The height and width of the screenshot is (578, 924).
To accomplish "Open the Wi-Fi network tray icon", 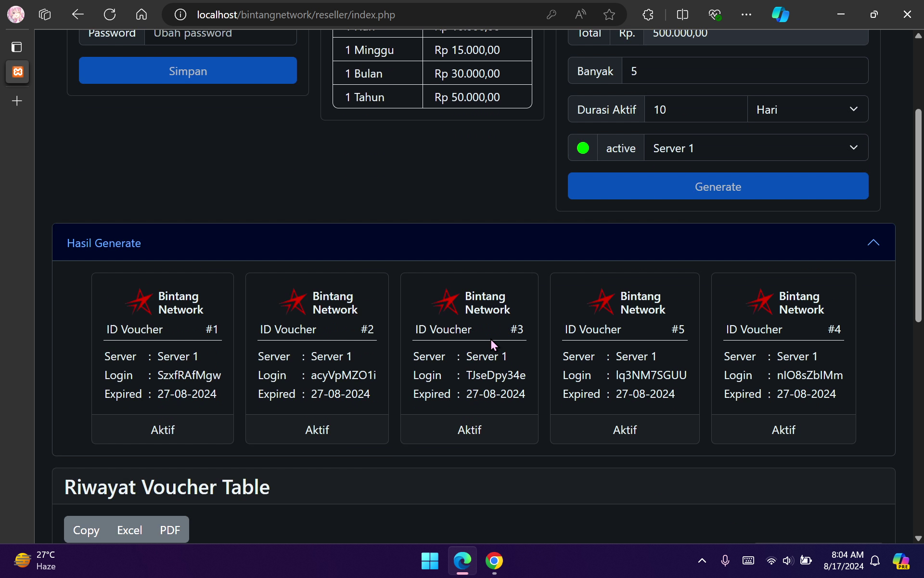I will (x=771, y=561).
